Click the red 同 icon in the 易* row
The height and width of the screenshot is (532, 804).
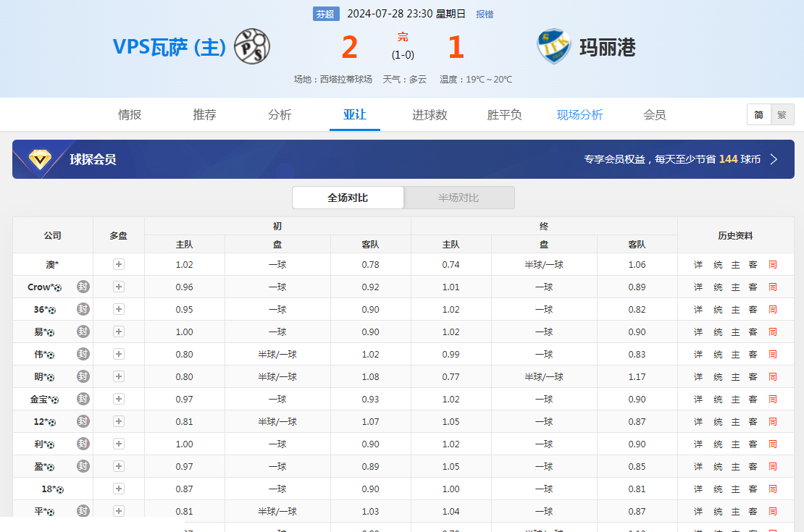(x=773, y=332)
